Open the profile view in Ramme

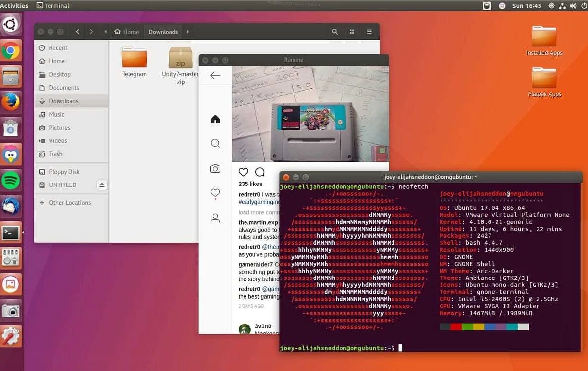[x=215, y=218]
